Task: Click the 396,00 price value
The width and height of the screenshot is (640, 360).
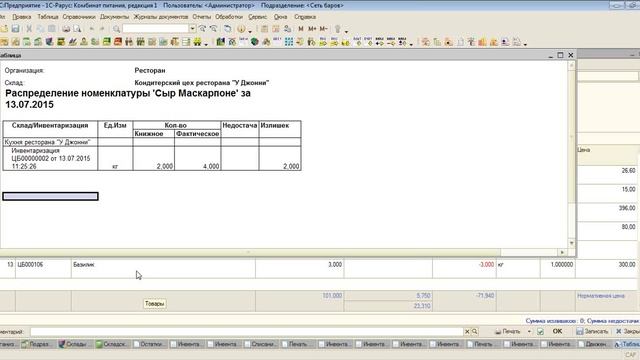Action: click(627, 208)
